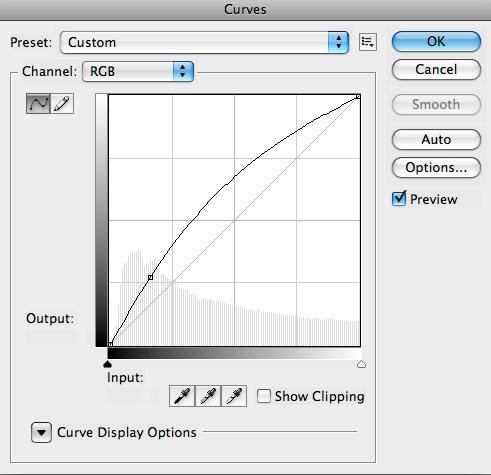Pick the gray point eyedropper
This screenshot has height=475, width=491.
208,396
